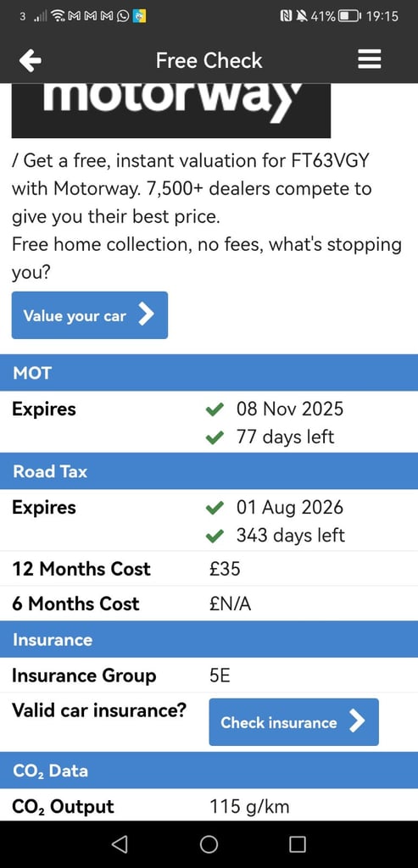This screenshot has height=868, width=418.
Task: Tap the green tick beside 343 days left
Action: click(214, 537)
